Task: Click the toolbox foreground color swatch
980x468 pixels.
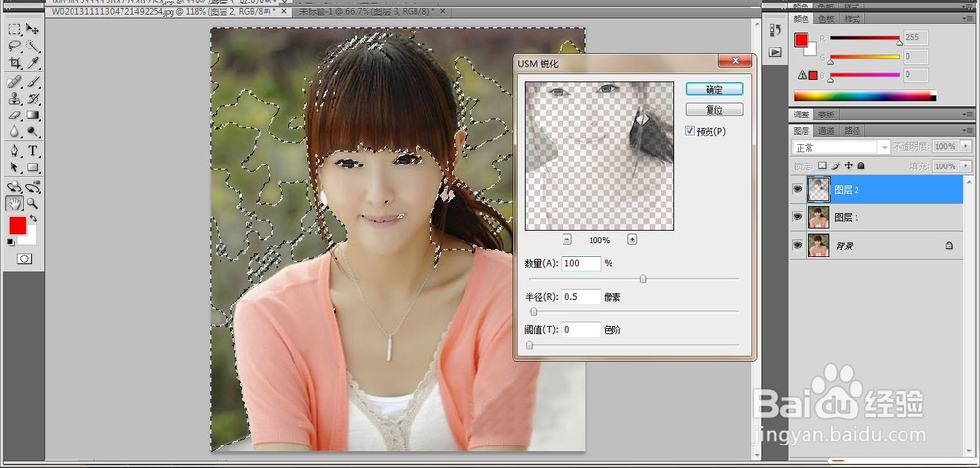Action: (18, 226)
